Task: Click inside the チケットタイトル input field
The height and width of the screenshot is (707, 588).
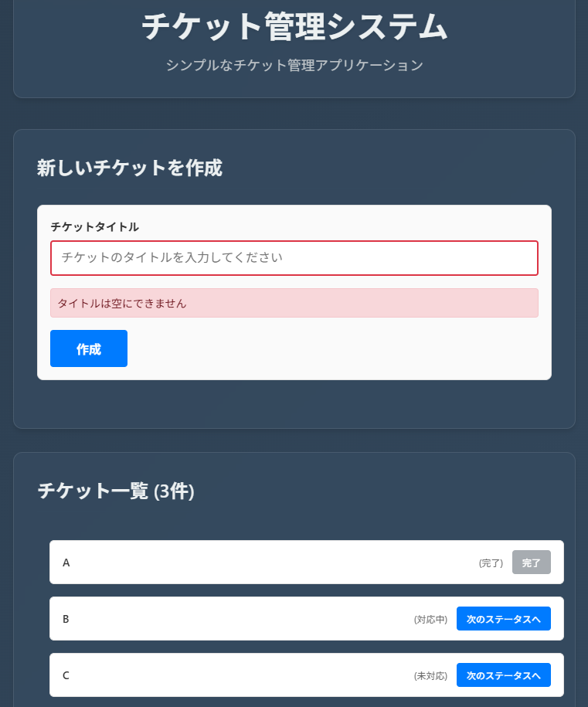Action: pyautogui.click(x=294, y=258)
